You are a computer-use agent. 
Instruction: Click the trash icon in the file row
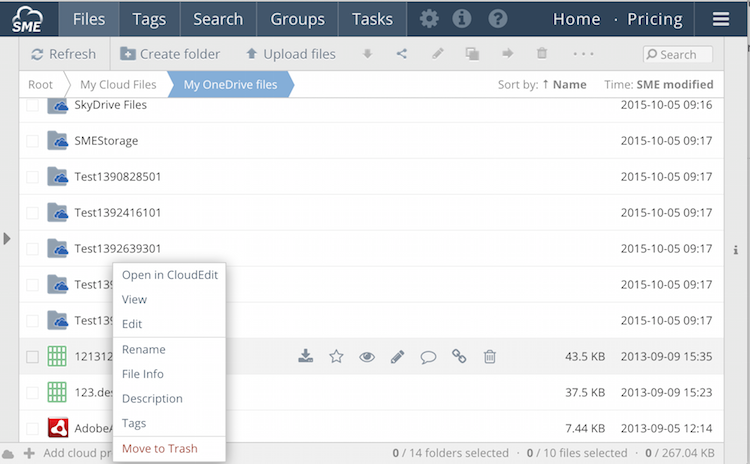[490, 356]
